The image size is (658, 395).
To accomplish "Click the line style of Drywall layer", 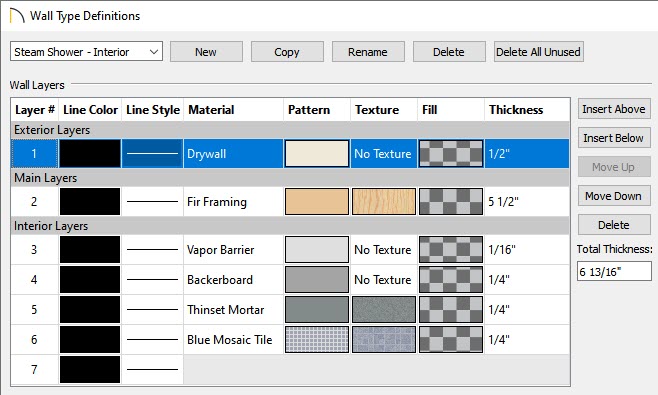I will [152, 154].
